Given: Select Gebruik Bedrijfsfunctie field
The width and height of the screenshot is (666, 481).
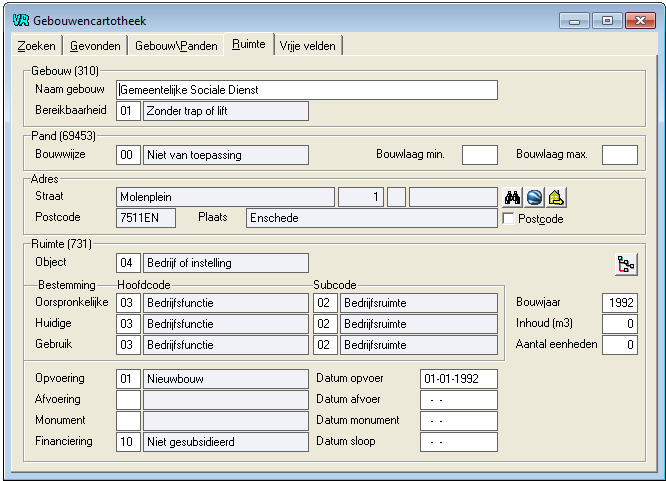Looking at the screenshot, I should pyautogui.click(x=226, y=345).
